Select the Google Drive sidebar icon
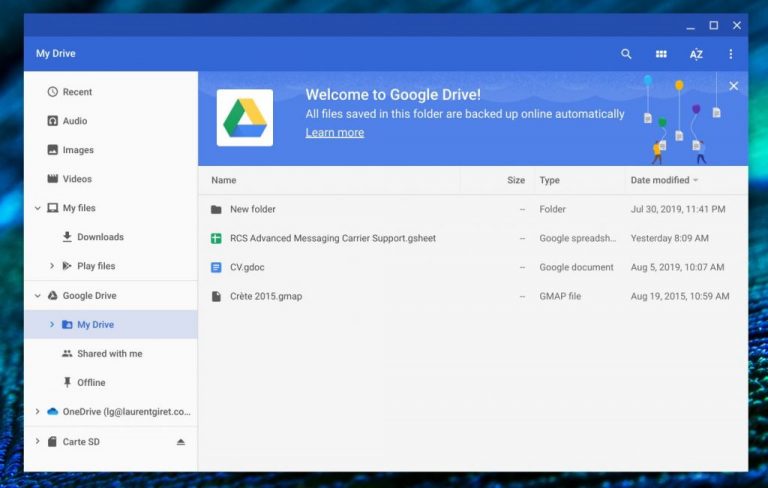 click(x=52, y=295)
